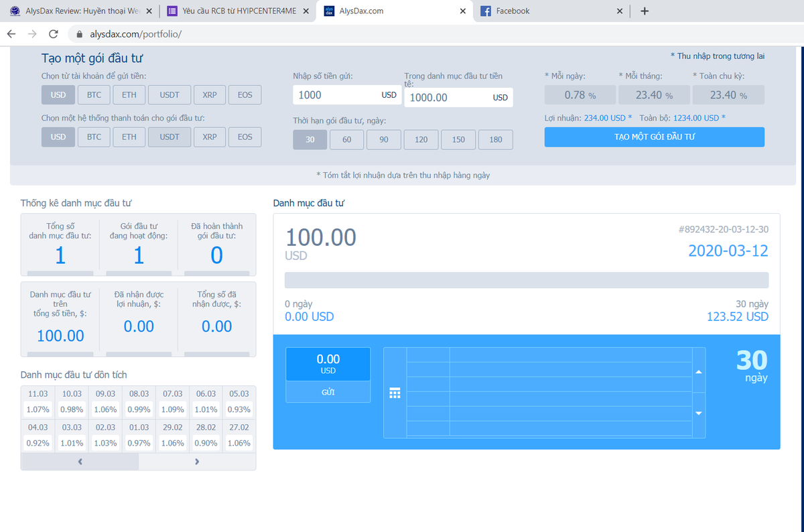
Task: Open new tab with plus icon
Action: click(645, 11)
